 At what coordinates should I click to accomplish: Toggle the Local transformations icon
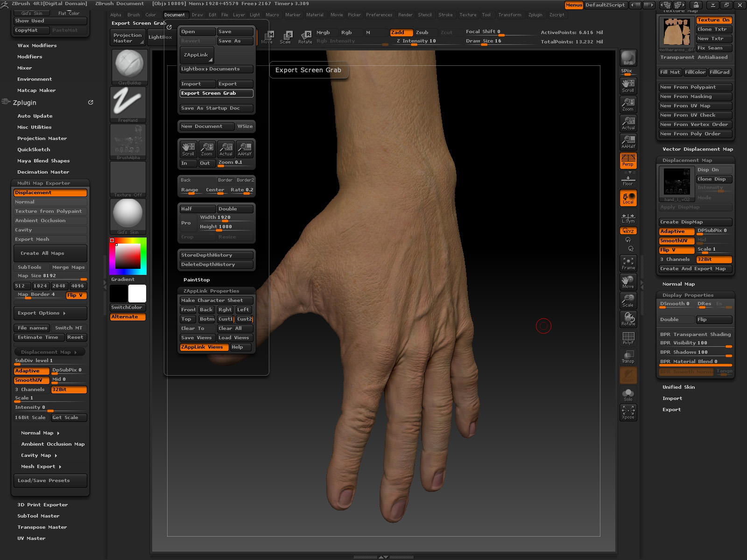point(628,197)
